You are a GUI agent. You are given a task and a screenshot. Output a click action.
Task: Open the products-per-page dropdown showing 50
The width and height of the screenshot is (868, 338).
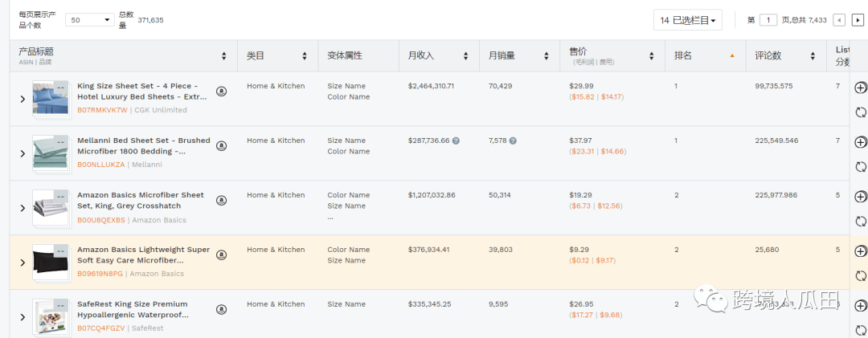click(x=90, y=20)
